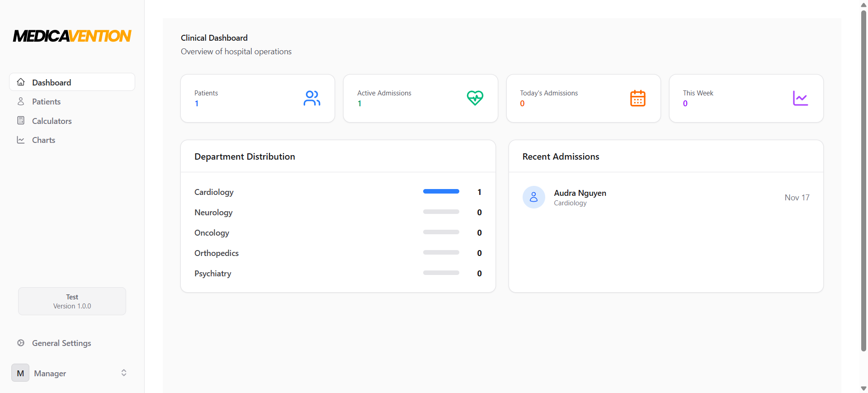868x393 pixels.
Task: Click the Dashboard home icon in sidebar
Action: pyautogui.click(x=21, y=82)
